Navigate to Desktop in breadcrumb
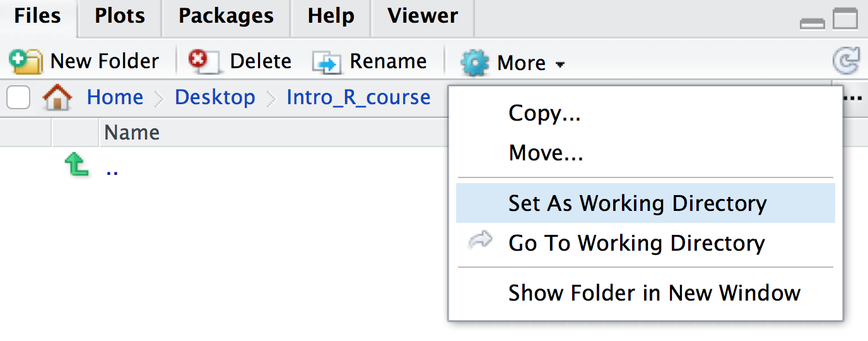 tap(214, 97)
